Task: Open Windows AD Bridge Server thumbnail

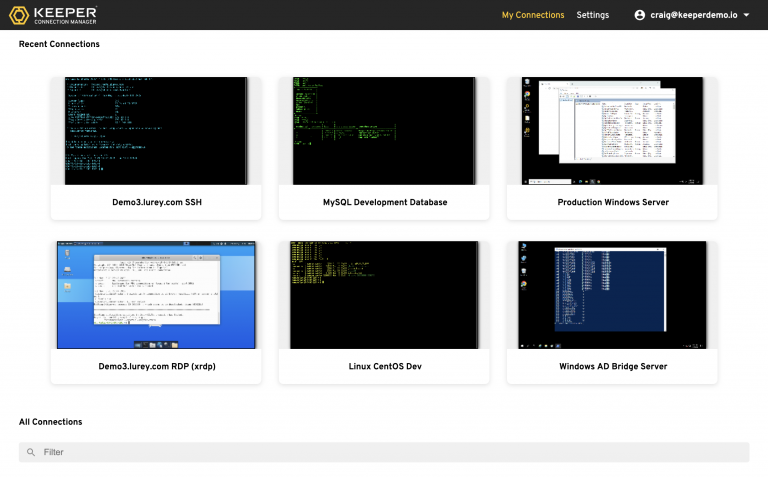Action: 612,294
